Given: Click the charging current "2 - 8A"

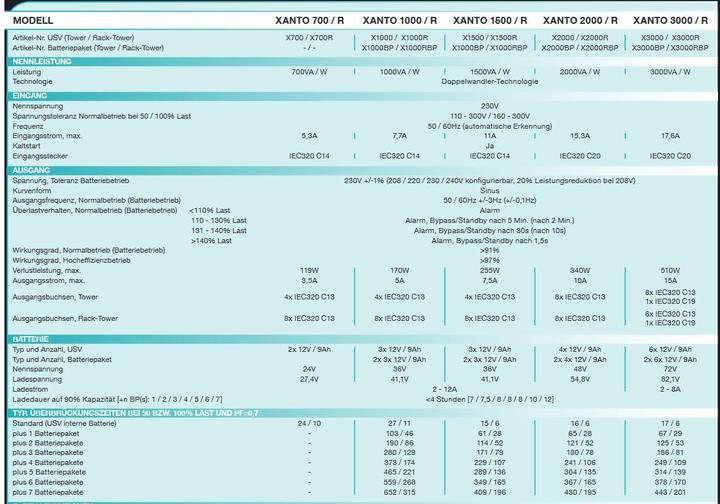Looking at the screenshot, I should click(670, 389).
